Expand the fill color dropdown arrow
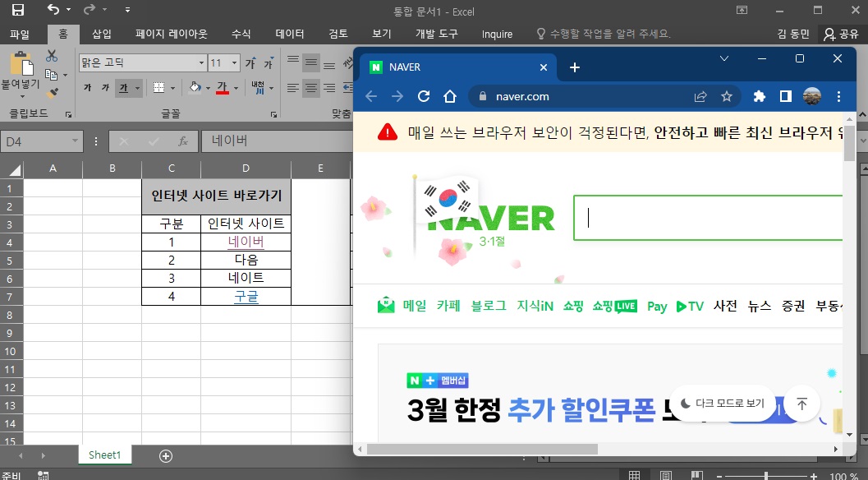Image resolution: width=868 pixels, height=480 pixels. (x=208, y=88)
